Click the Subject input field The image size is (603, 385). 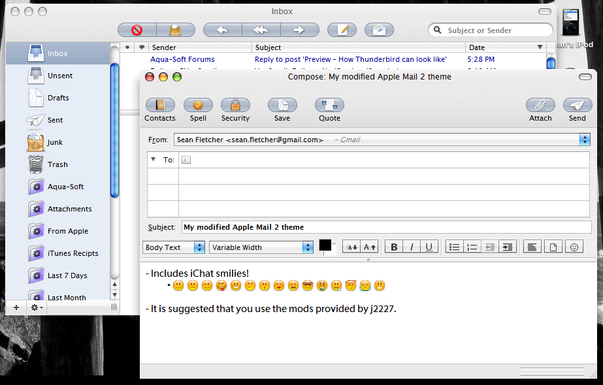click(x=386, y=227)
